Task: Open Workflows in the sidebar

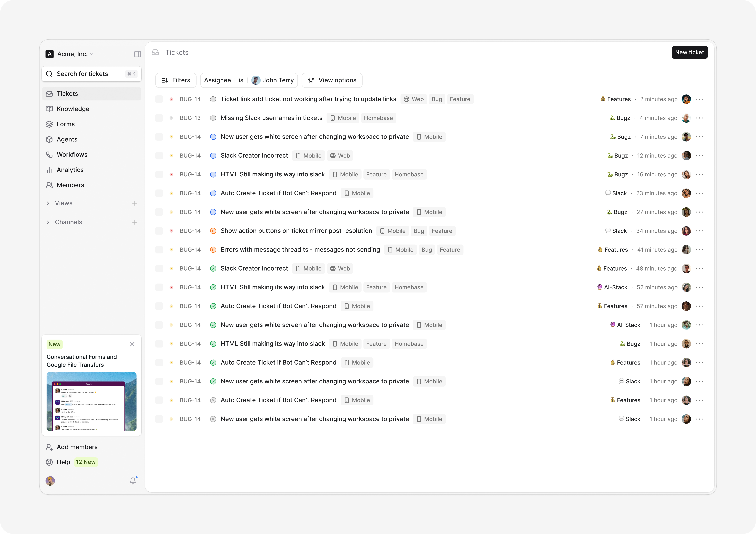Action: pyautogui.click(x=92, y=155)
